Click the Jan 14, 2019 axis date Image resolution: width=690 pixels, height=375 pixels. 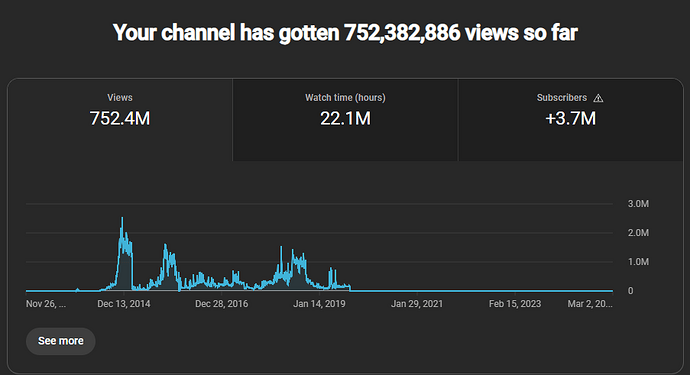tap(319, 304)
